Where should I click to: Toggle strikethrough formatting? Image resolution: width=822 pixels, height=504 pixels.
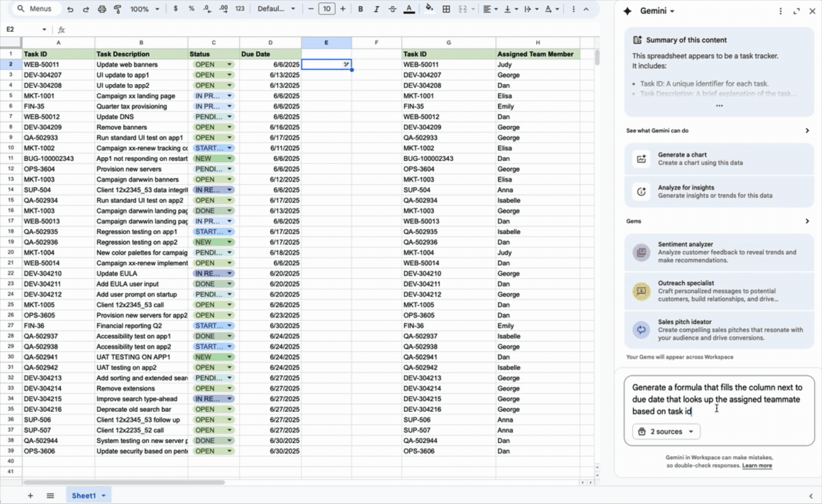(x=392, y=9)
